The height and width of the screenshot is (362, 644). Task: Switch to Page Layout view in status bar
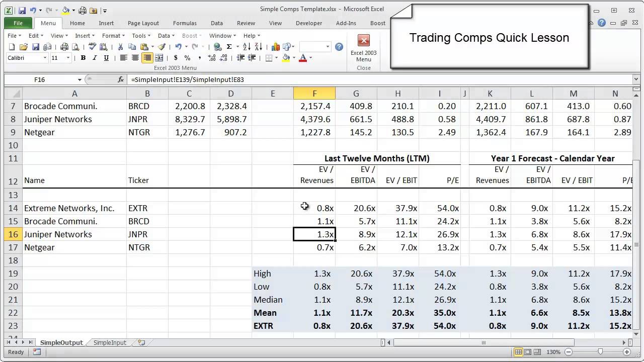(x=528, y=352)
